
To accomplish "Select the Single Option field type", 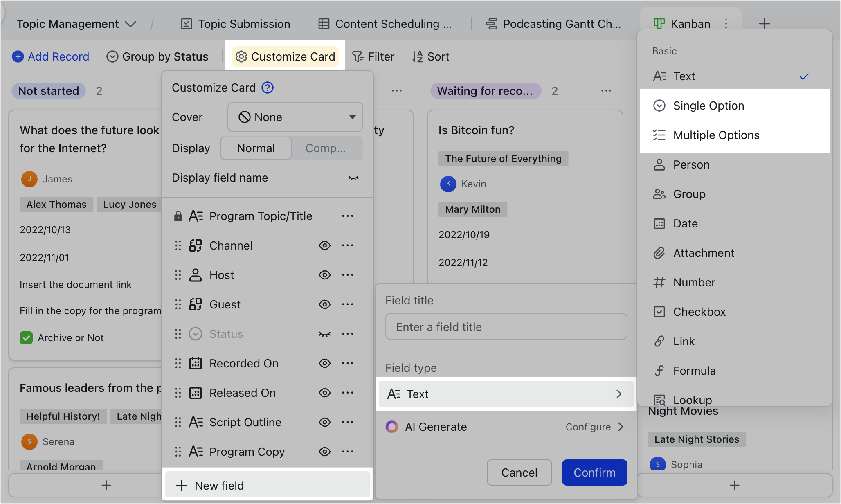I will (x=708, y=106).
